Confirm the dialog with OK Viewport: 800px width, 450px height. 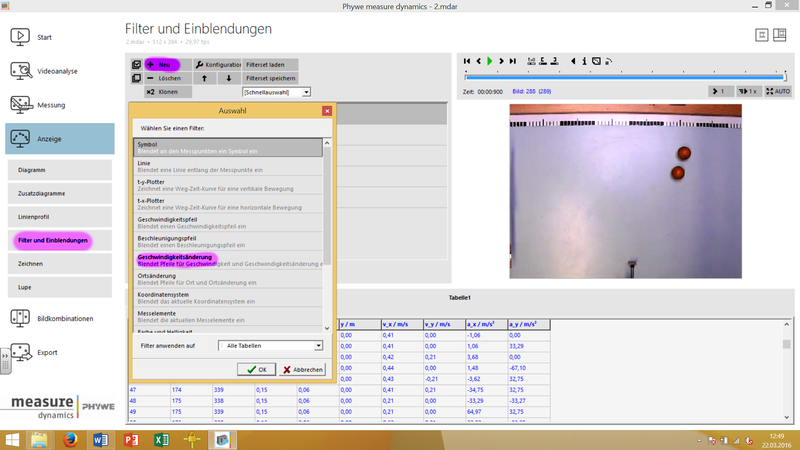click(x=257, y=369)
